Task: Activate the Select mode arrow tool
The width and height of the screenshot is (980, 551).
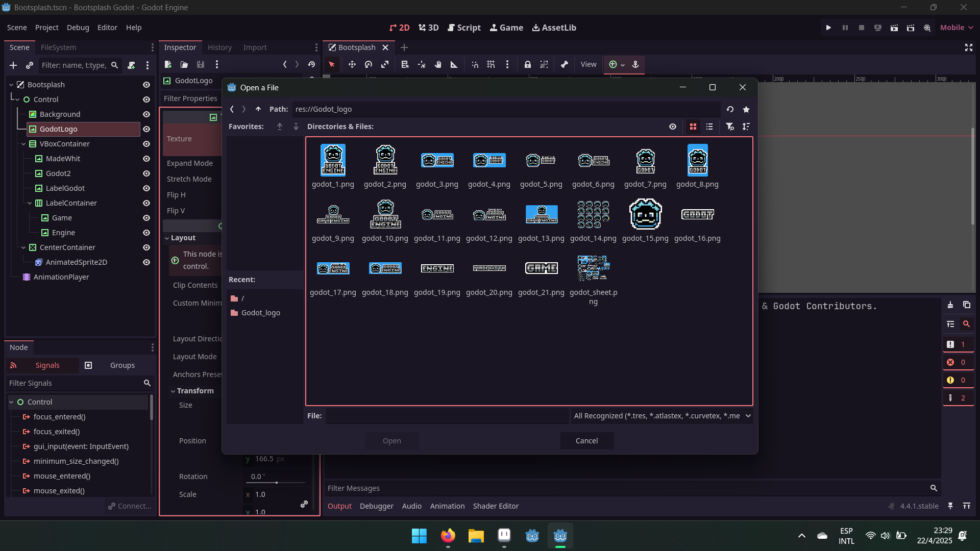Action: pyautogui.click(x=332, y=64)
